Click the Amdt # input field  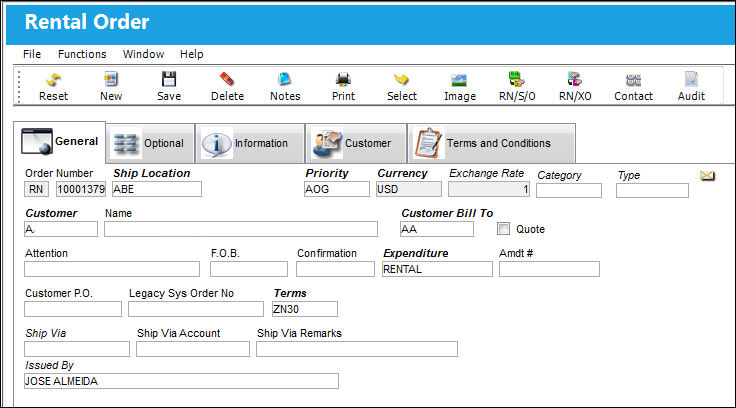pos(549,269)
